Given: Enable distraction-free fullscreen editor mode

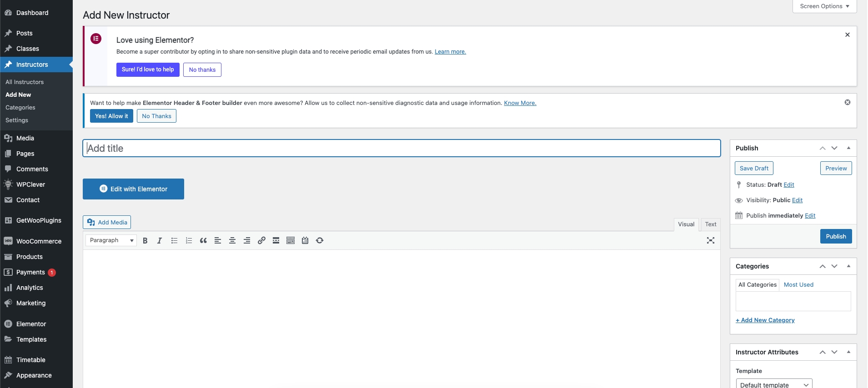Looking at the screenshot, I should tap(710, 241).
